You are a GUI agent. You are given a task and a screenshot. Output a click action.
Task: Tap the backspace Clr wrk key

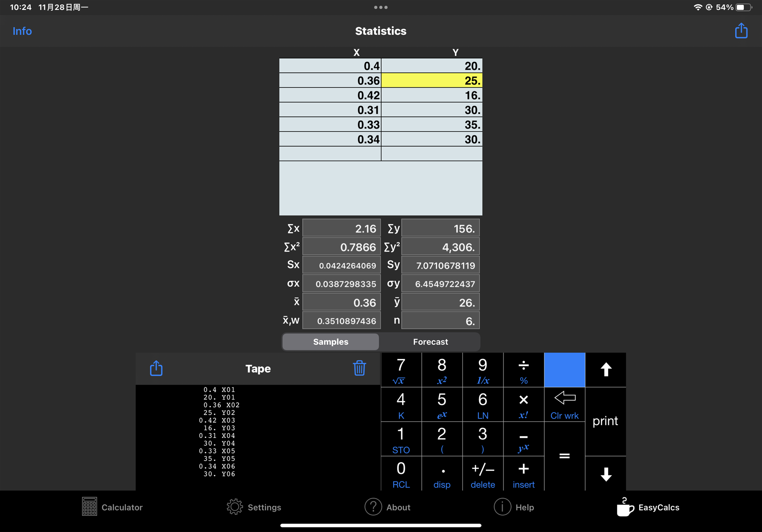tap(564, 404)
